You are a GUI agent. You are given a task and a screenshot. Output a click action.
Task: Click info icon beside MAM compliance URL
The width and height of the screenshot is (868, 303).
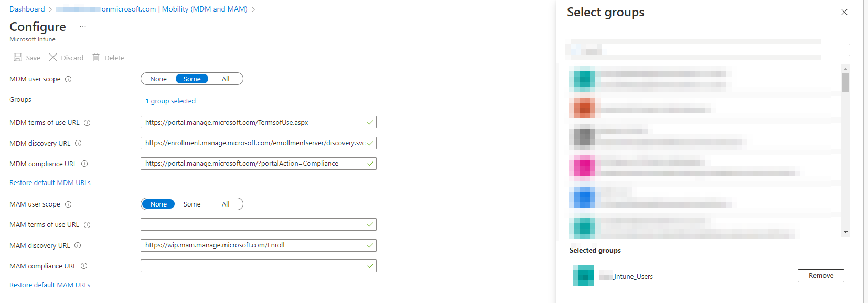click(84, 266)
